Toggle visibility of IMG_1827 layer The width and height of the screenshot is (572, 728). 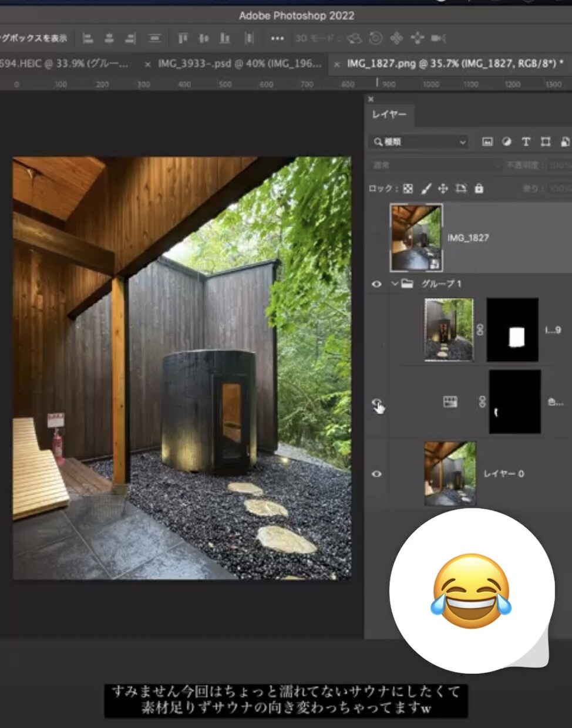[376, 237]
